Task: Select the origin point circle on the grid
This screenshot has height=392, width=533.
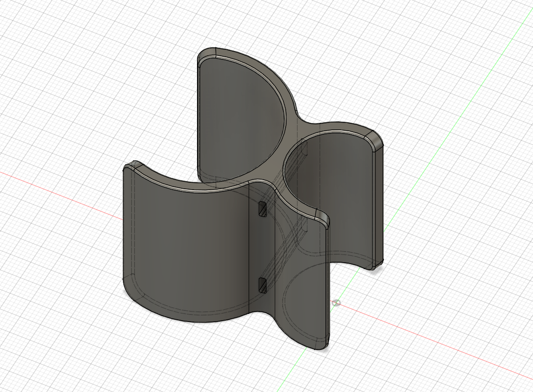Action: 336,302
